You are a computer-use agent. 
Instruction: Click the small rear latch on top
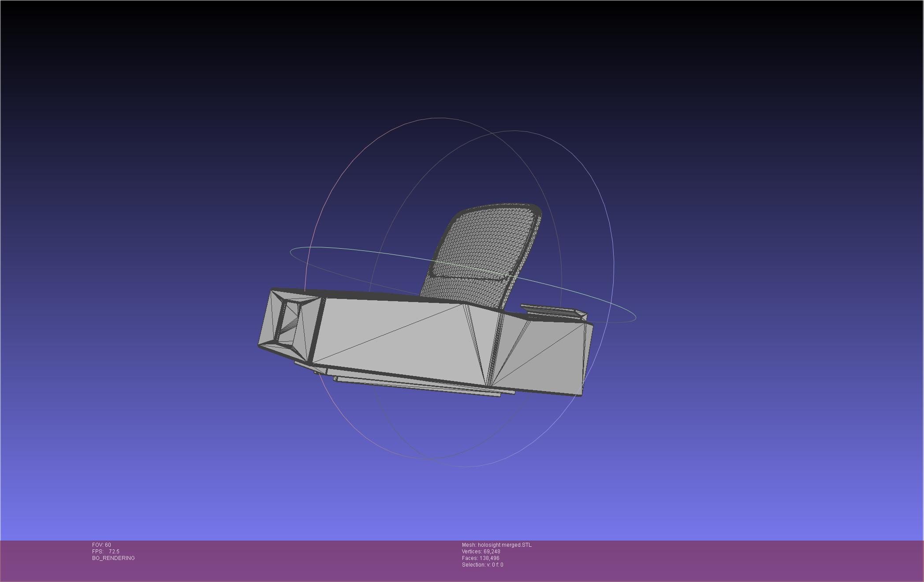point(553,311)
